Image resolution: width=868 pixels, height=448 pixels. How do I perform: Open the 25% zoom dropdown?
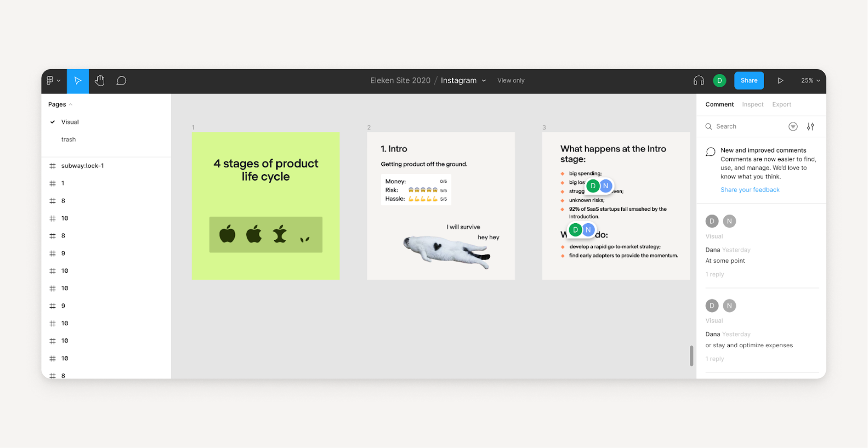pos(810,80)
